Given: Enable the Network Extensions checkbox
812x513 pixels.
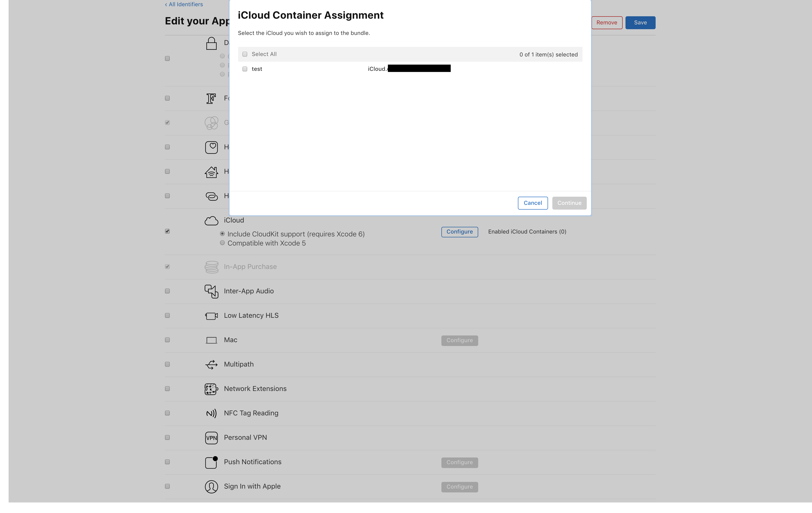Looking at the screenshot, I should point(167,389).
